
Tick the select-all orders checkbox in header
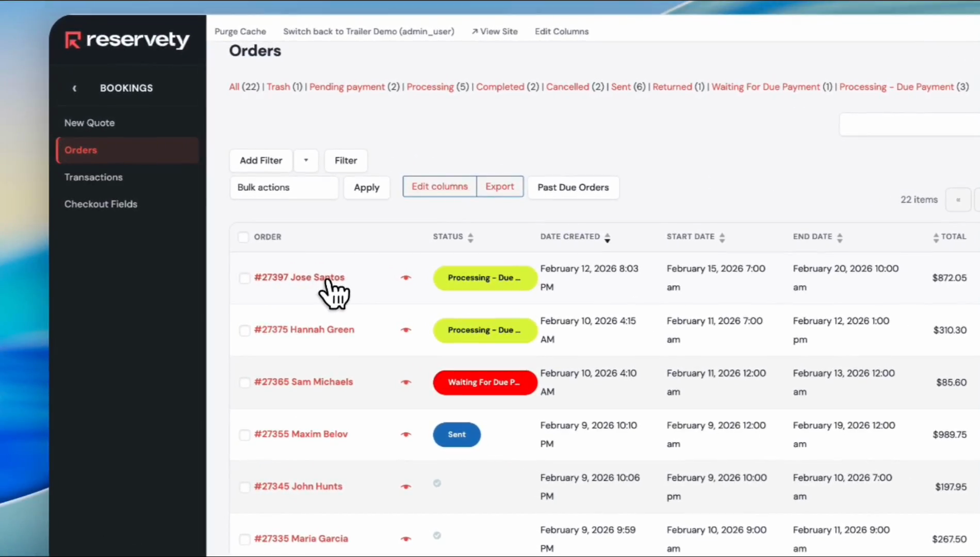tap(243, 237)
